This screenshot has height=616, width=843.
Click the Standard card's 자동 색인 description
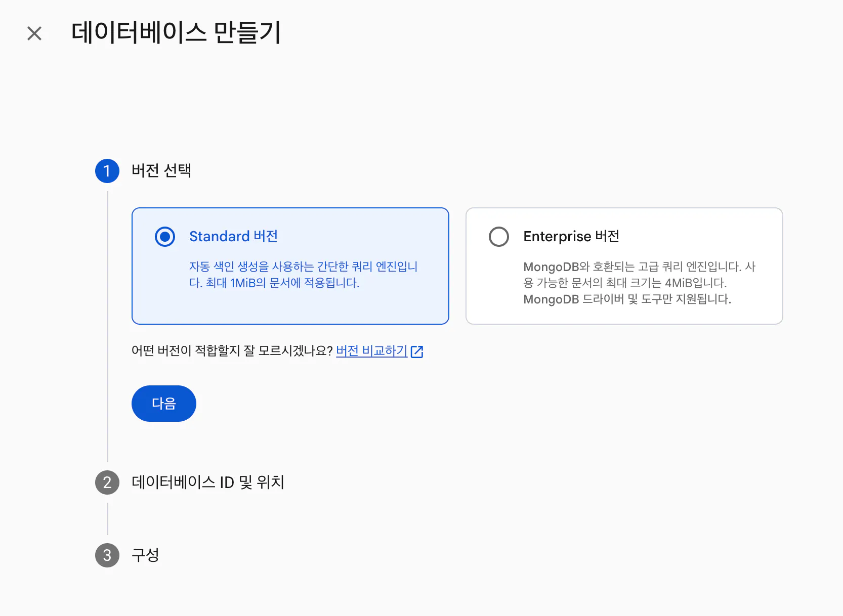303,275
